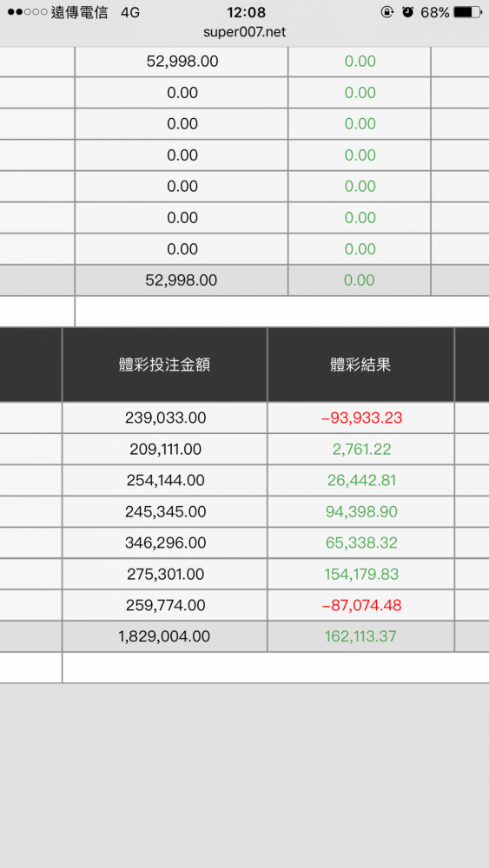This screenshot has height=868, width=489.
Task: Click the 239,033.00 bet amount cell
Action: [164, 418]
